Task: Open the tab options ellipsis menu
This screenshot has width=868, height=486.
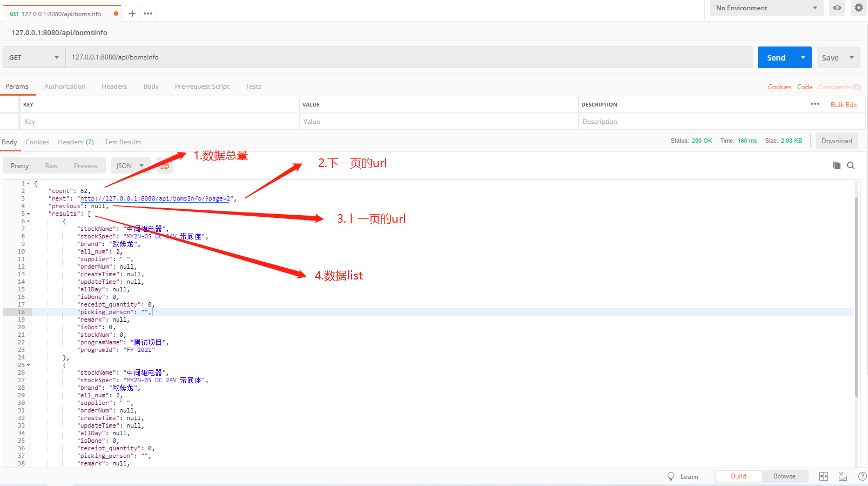Action: tap(148, 14)
